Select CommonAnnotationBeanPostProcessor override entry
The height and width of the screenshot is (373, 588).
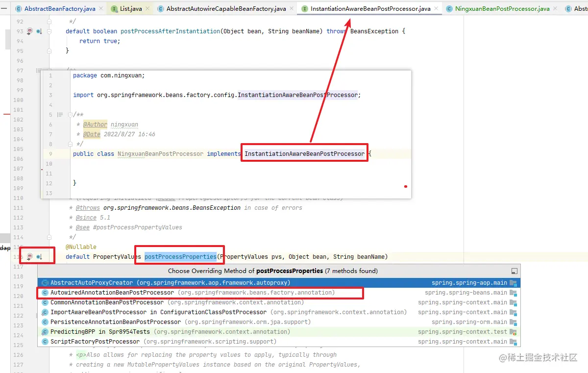point(279,302)
